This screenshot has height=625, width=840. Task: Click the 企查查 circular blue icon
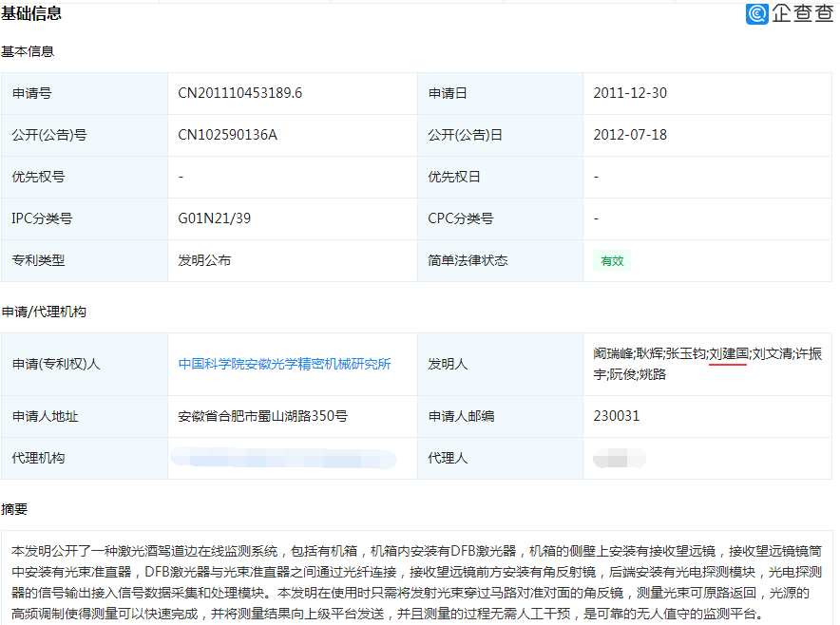tap(756, 13)
